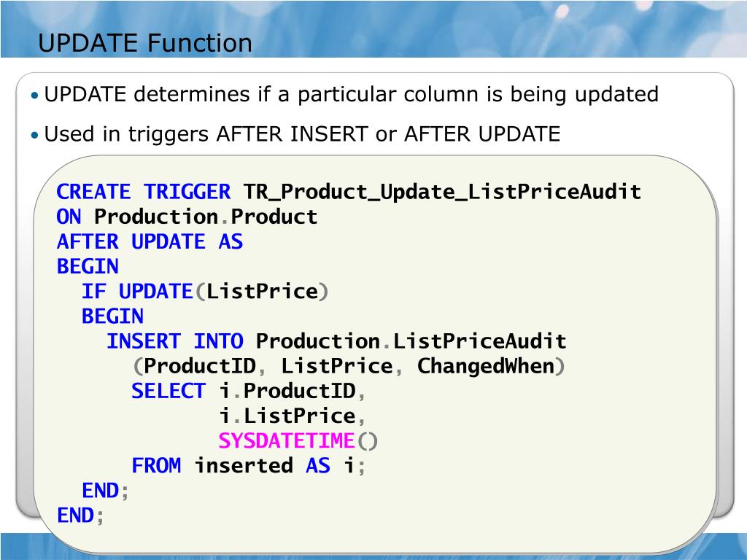This screenshot has height=560, width=747.
Task: Click the final END; statement
Action: coord(80,516)
